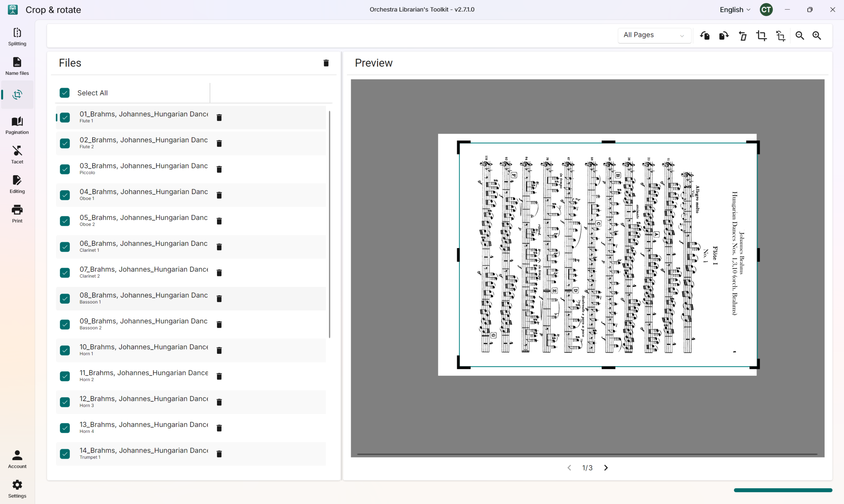Image resolution: width=844 pixels, height=504 pixels.
Task: Uncheck the Trumpet 1 file checkbox
Action: pyautogui.click(x=65, y=454)
